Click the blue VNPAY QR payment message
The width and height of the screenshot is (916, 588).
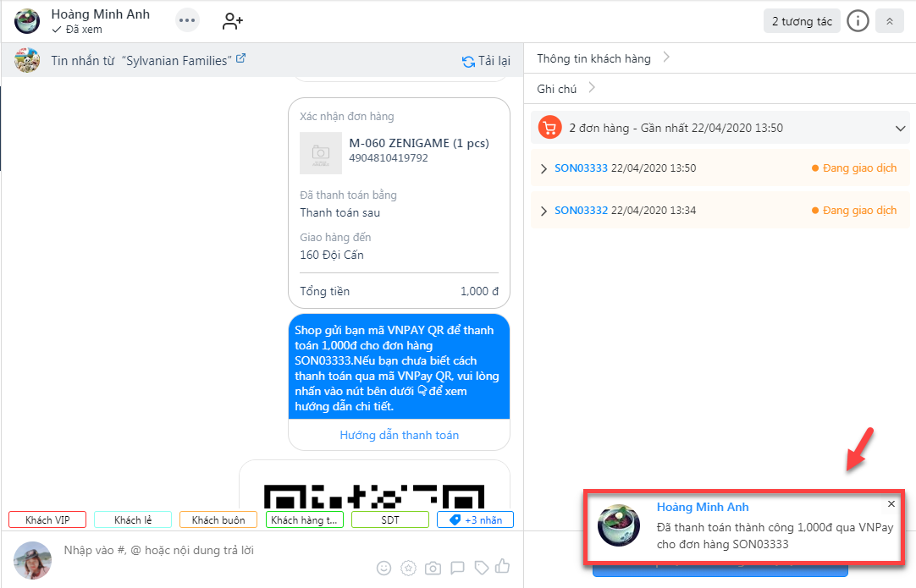[399, 367]
